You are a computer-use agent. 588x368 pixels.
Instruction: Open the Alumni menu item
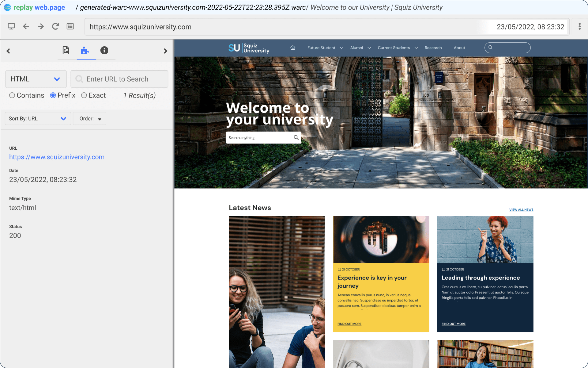[x=356, y=48]
